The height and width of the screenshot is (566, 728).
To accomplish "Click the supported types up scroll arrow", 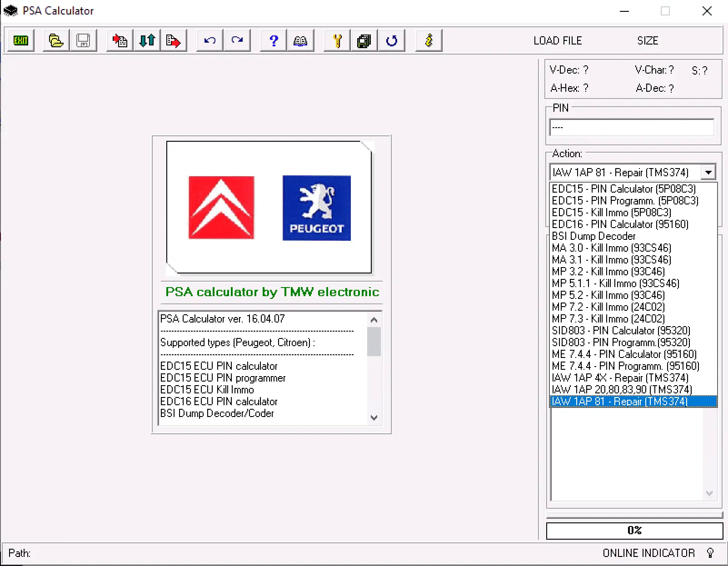I will (374, 320).
